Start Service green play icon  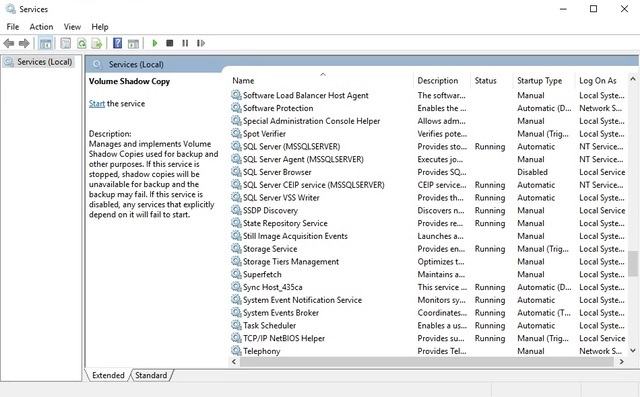click(155, 43)
